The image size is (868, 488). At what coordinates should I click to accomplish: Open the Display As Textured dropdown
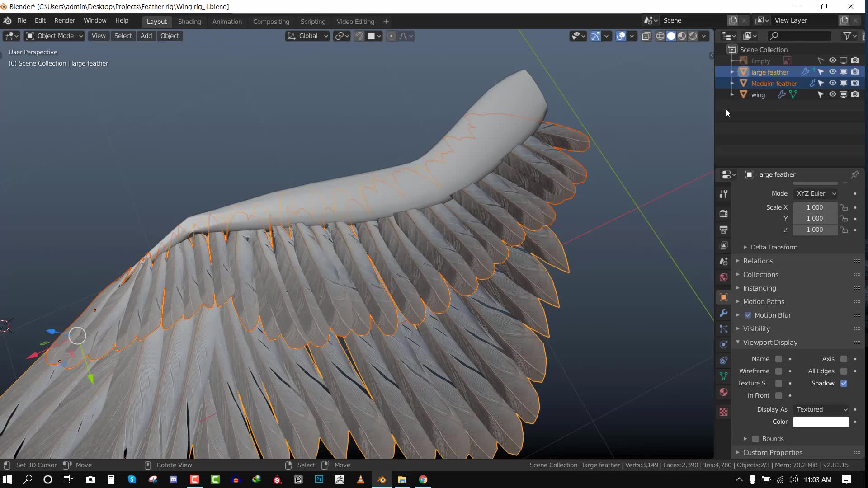820,409
